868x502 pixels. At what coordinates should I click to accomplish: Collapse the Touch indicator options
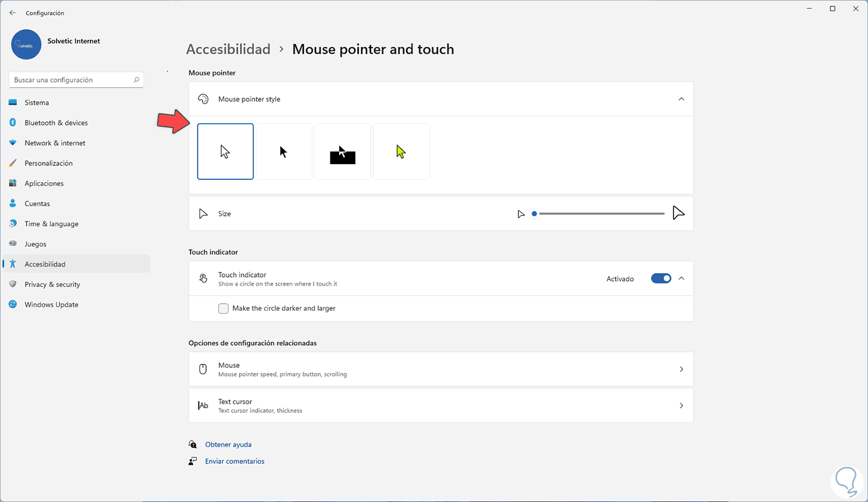[681, 279]
